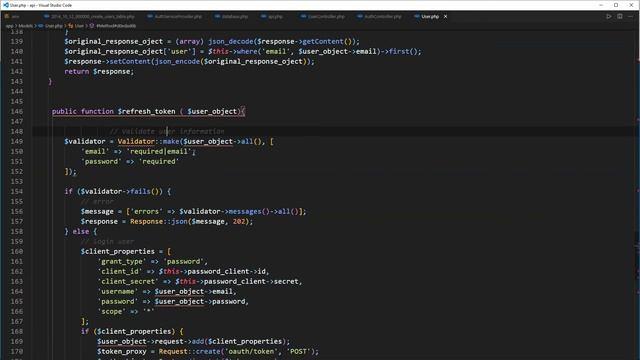Click '$validator->fails()' condition on line 154
This screenshot has width=640, height=360.
tap(121, 191)
